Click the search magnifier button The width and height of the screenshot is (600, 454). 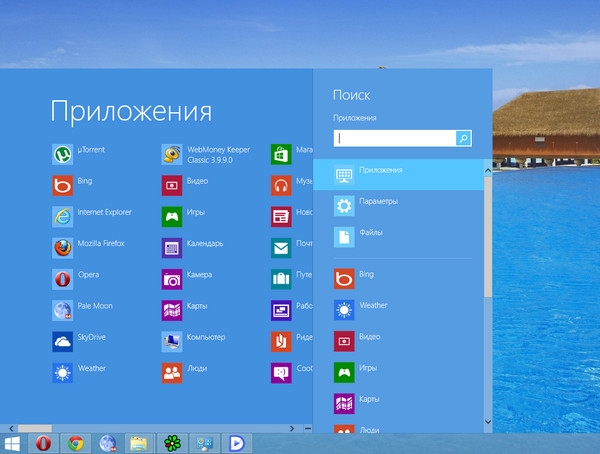463,139
